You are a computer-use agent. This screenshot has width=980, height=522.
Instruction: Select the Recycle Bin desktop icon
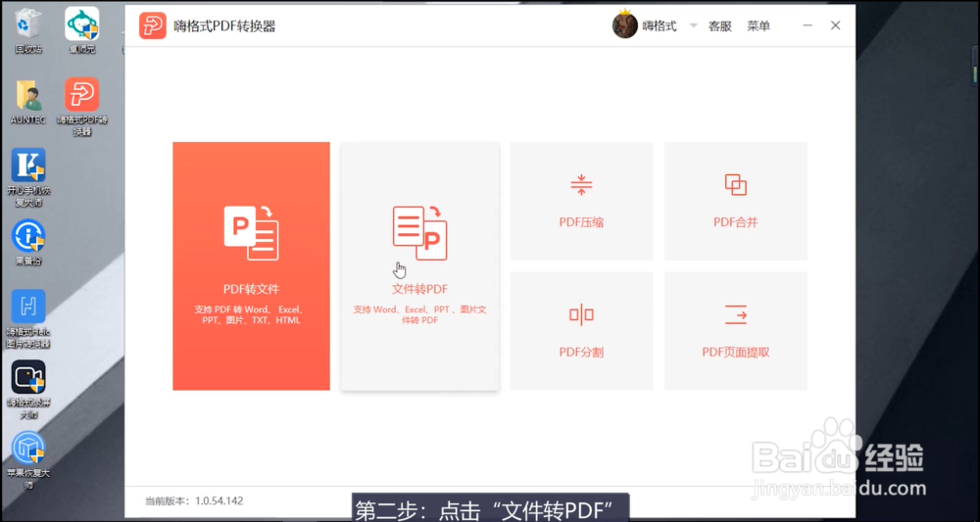tap(28, 30)
